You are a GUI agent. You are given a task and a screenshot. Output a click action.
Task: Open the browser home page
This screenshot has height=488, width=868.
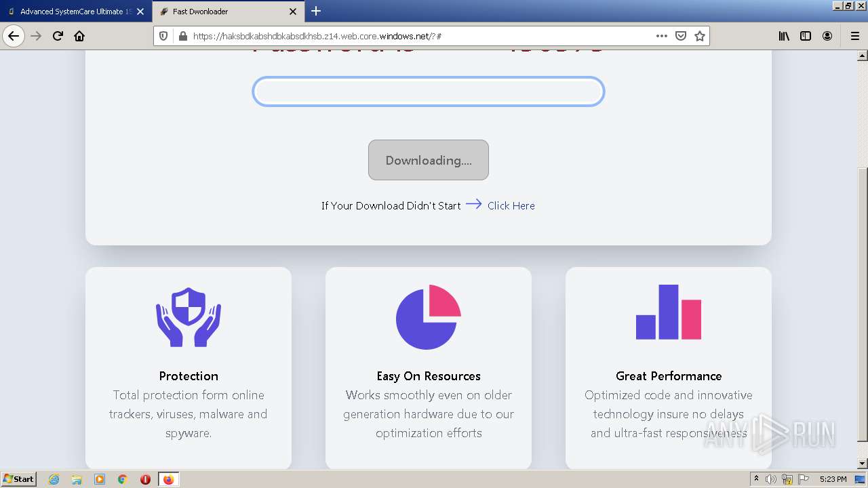[79, 36]
